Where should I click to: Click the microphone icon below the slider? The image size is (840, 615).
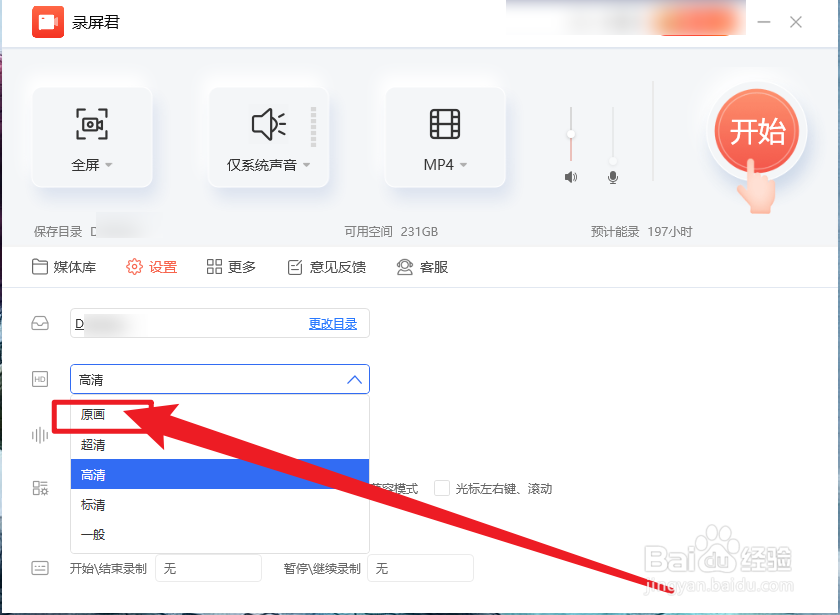pos(612,177)
